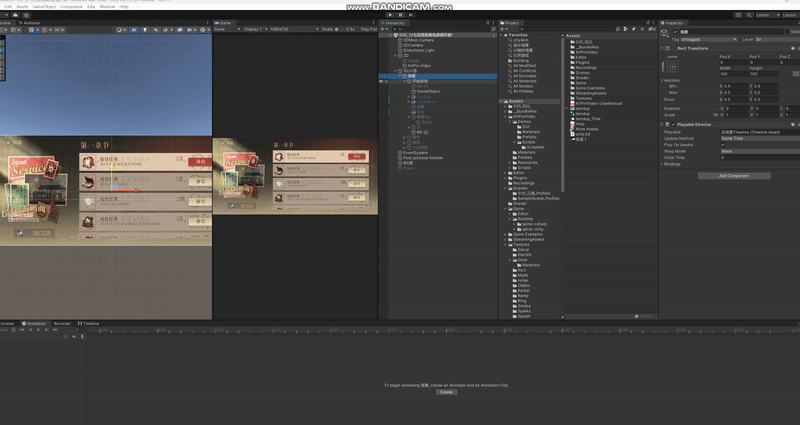
Task: Toggle 2D view mode in Scene toolbar
Action: pyautogui.click(x=134, y=30)
